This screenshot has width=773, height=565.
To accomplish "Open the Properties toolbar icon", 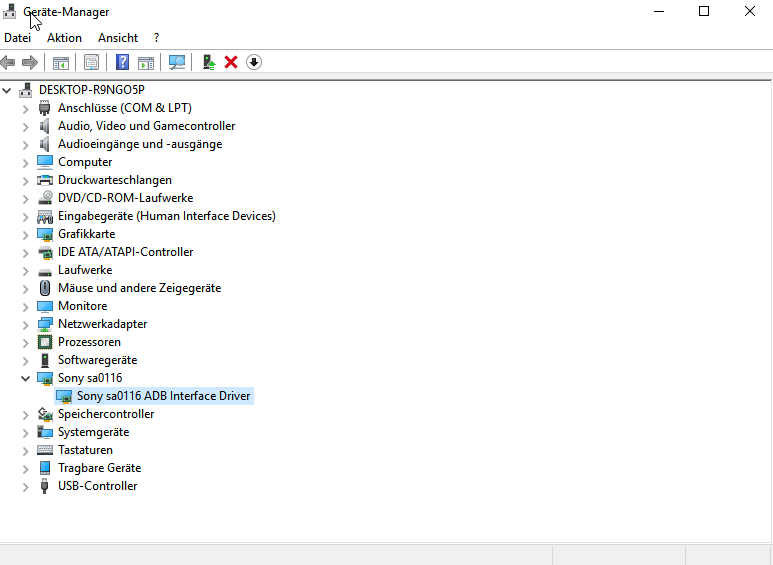I will pos(91,63).
